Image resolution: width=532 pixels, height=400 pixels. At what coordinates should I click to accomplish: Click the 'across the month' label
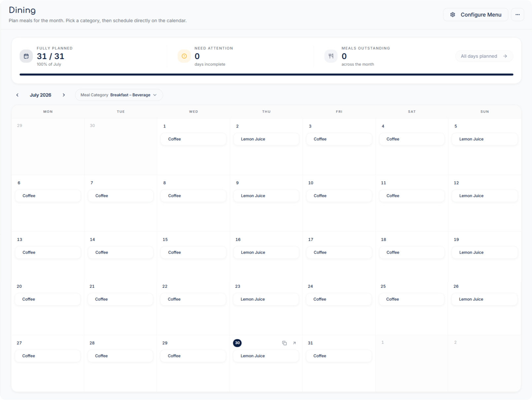click(358, 64)
